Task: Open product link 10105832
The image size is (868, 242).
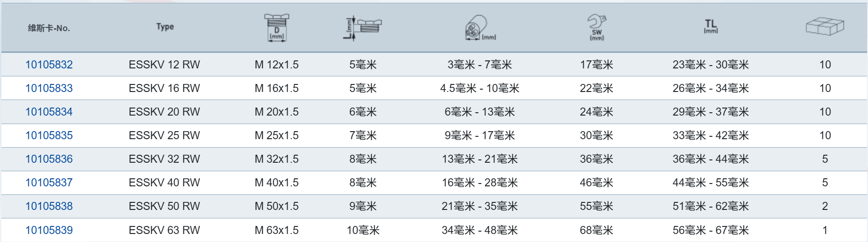Action: click(x=49, y=65)
